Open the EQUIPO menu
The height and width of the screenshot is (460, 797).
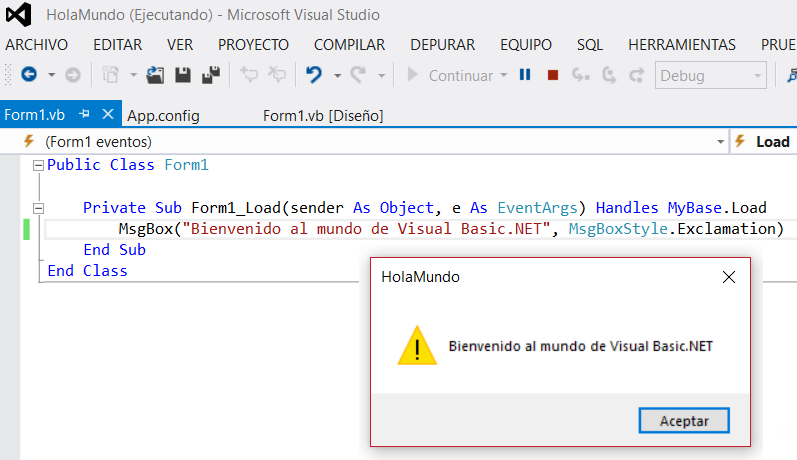click(x=526, y=45)
